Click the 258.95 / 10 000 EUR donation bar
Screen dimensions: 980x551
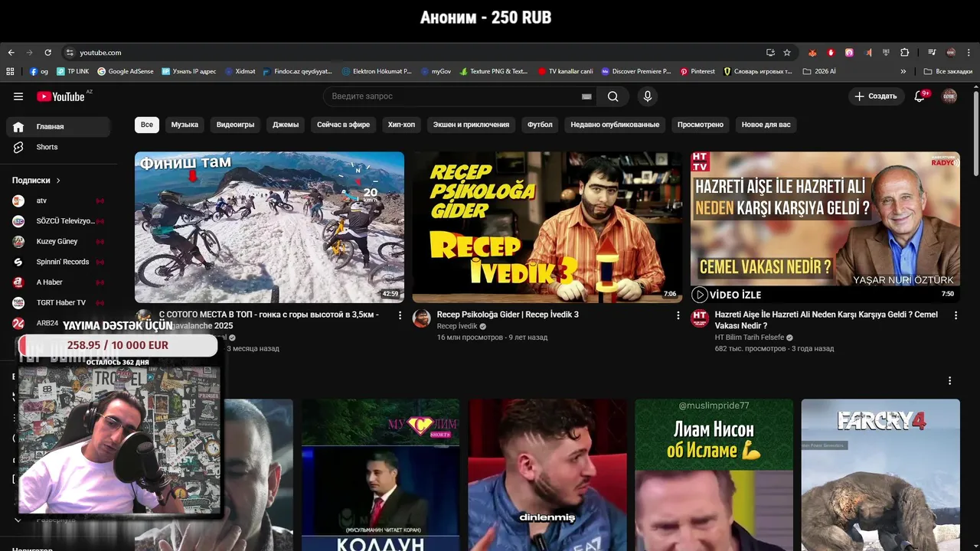click(x=118, y=345)
